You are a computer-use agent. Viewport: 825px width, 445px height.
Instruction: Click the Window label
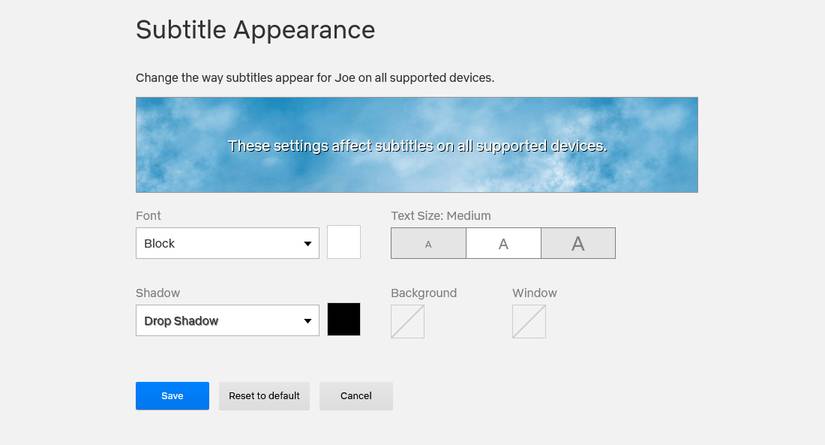535,293
